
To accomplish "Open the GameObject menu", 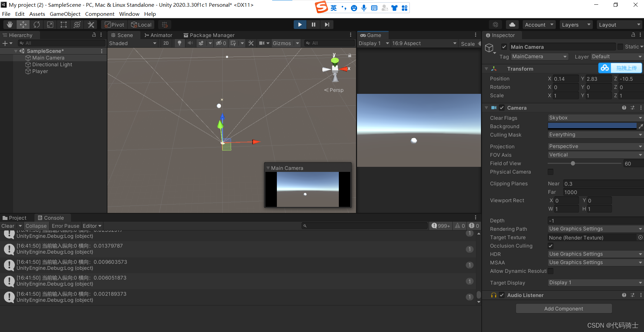I will coord(65,14).
